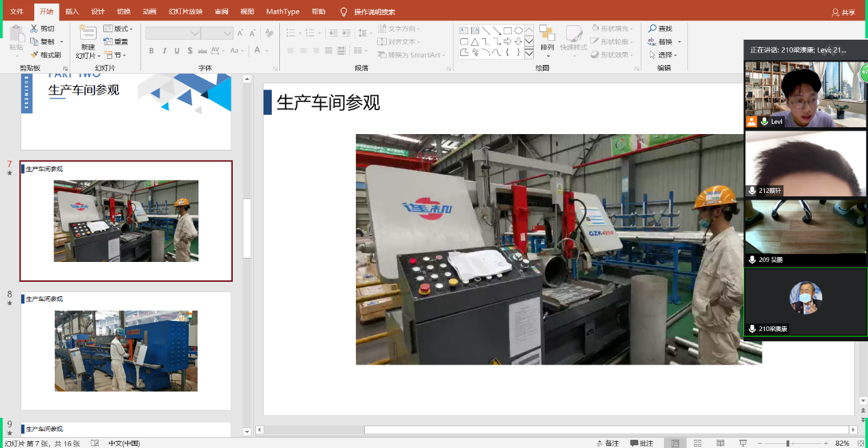Toggle reading view in the status bar
868x448 pixels.
(720, 443)
